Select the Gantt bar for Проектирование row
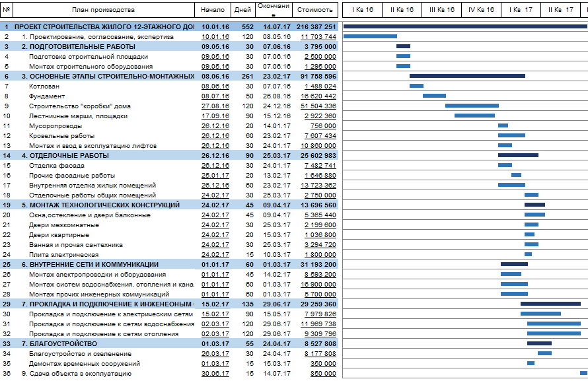 pos(370,36)
